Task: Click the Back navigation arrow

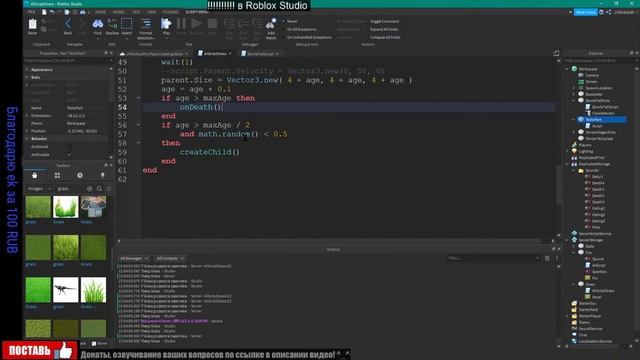Action: point(68,24)
